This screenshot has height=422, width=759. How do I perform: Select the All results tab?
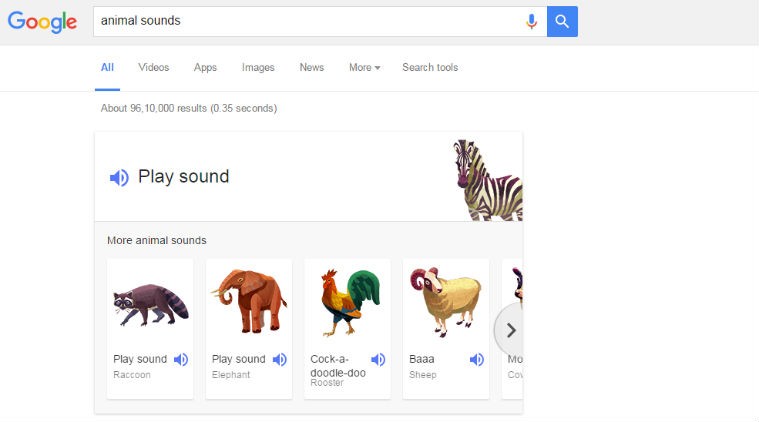click(x=107, y=68)
